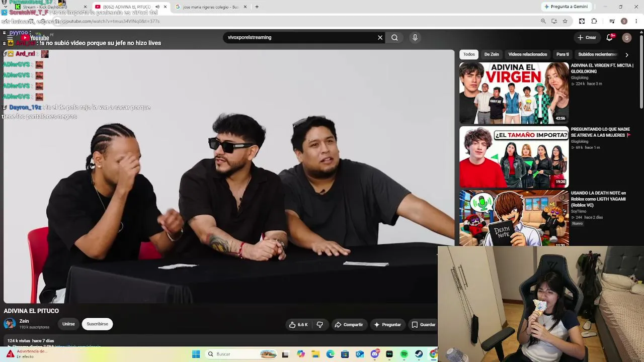Open the Zein channel name link
This screenshot has height=362, width=644.
(x=24, y=321)
